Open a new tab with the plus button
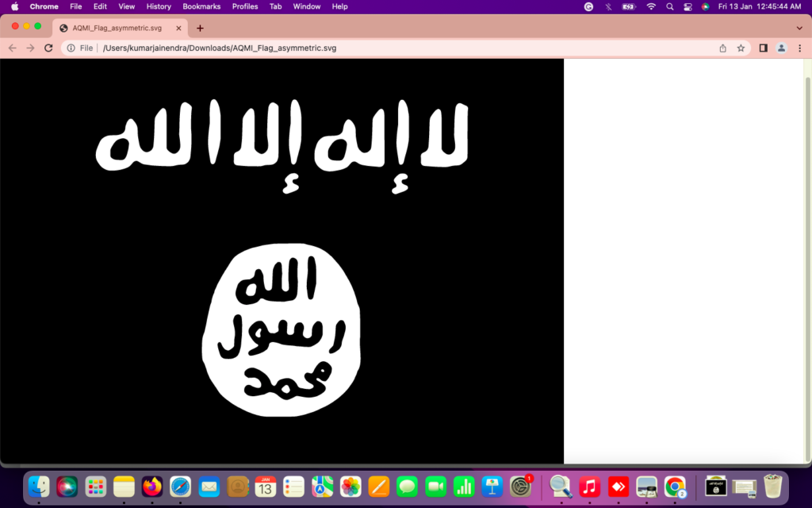 (x=200, y=28)
